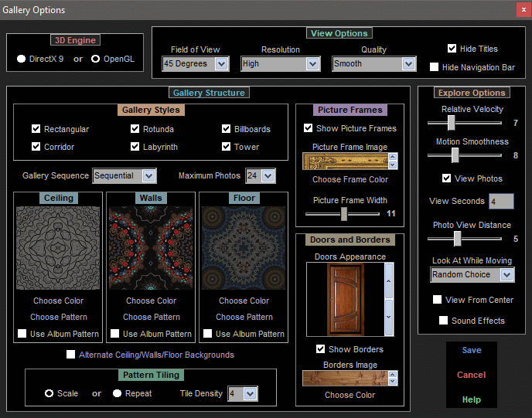
Task: Open the Look At While Moving dropdown
Action: (506, 275)
